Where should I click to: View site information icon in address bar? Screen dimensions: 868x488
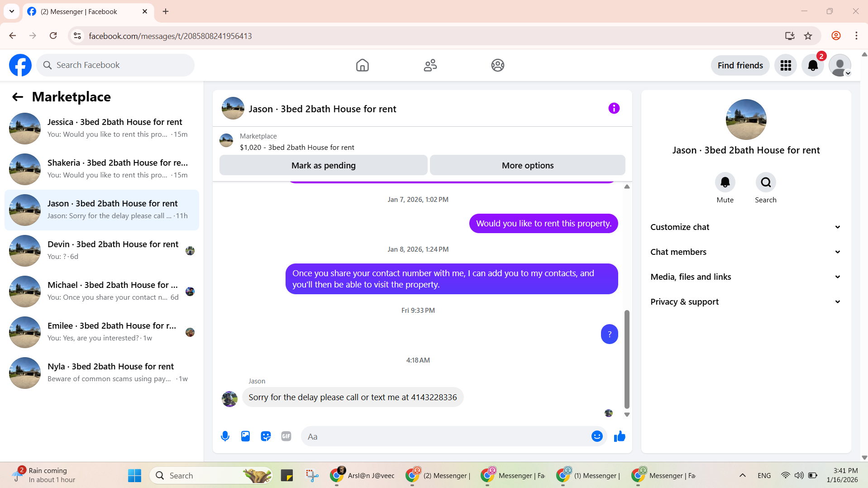point(77,36)
